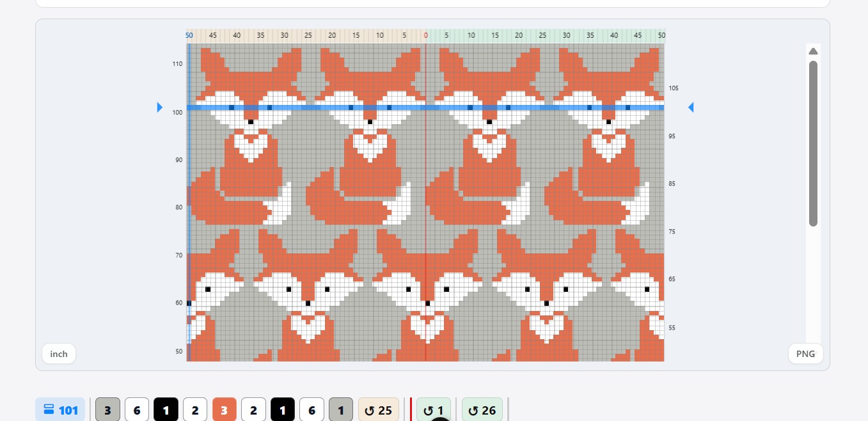Click the red 0 center mark on ruler
The height and width of the screenshot is (421, 868).
(x=425, y=35)
